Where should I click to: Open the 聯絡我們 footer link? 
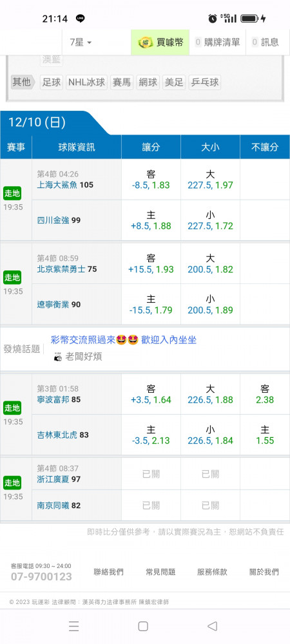click(x=108, y=572)
